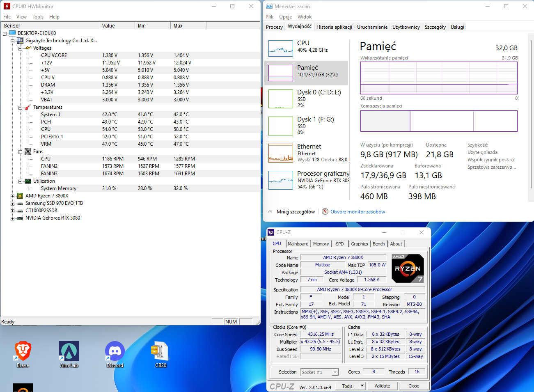Click the Gigabyte motherboard icon in tree
The width and height of the screenshot is (534, 392).
click(x=20, y=41)
